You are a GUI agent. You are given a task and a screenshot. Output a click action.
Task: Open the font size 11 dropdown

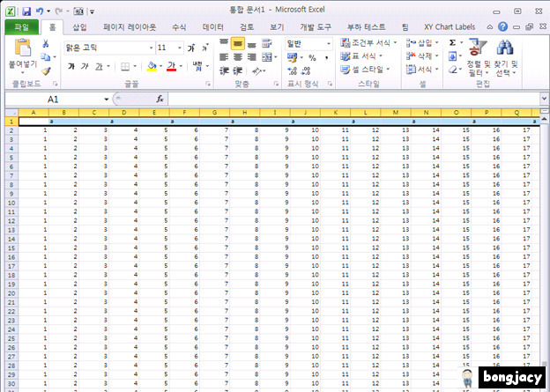pyautogui.click(x=180, y=48)
